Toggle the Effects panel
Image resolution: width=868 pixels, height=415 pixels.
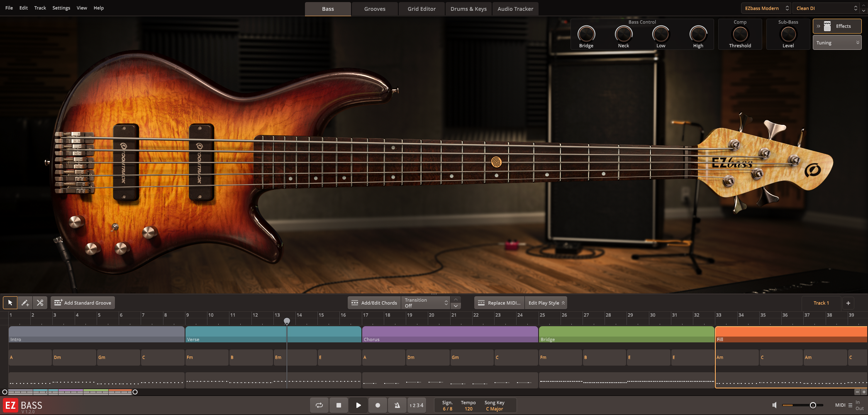tap(837, 26)
